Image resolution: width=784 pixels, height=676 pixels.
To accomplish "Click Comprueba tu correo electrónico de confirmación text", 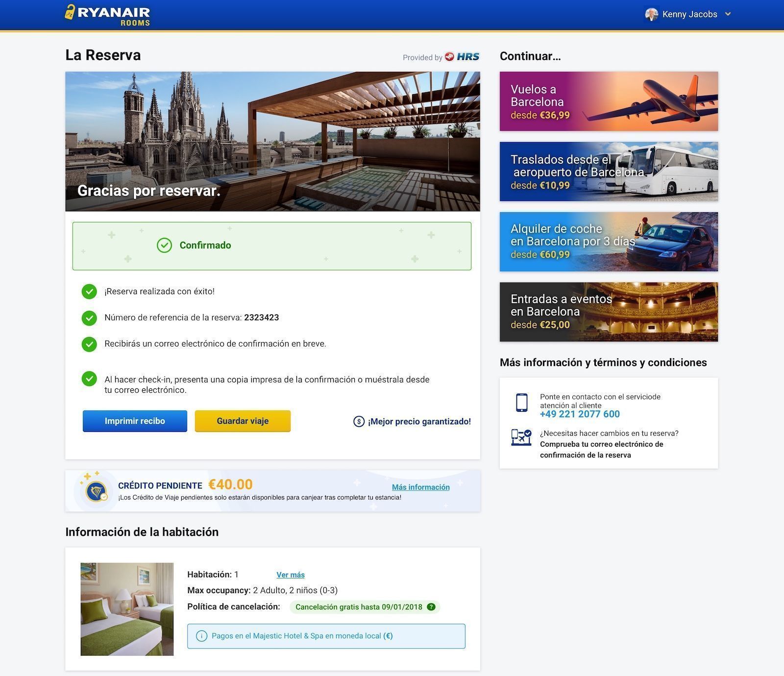I will (602, 450).
